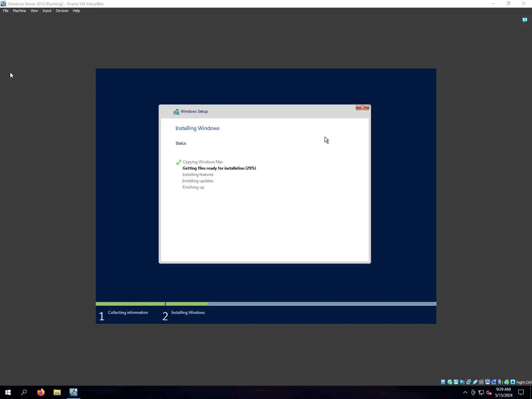Click the optical disk status icon

coord(450,382)
